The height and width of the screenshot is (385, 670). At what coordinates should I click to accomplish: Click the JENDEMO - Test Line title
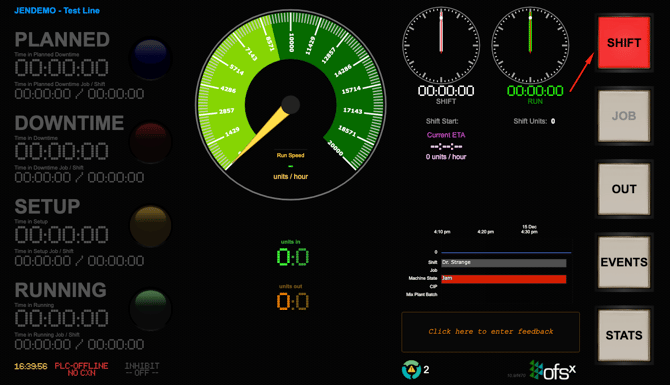pyautogui.click(x=57, y=10)
